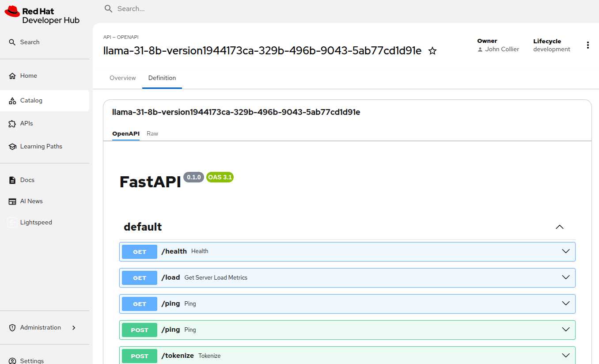Open Settings in the sidebar
Image resolution: width=599 pixels, height=364 pixels.
click(32, 360)
